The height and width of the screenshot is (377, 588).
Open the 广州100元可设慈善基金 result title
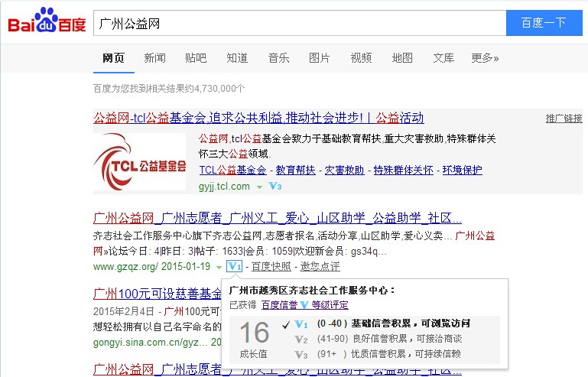pos(158,294)
